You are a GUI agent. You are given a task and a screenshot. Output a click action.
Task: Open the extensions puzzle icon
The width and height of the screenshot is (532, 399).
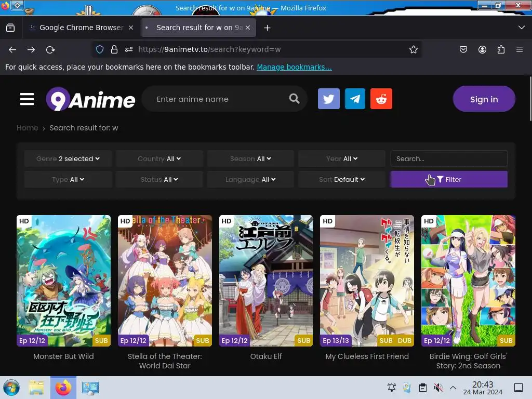click(x=501, y=49)
